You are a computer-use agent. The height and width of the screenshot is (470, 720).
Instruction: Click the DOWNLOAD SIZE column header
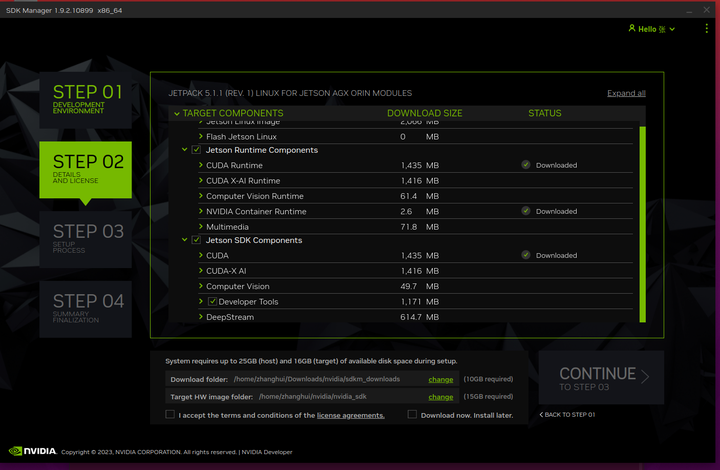424,113
